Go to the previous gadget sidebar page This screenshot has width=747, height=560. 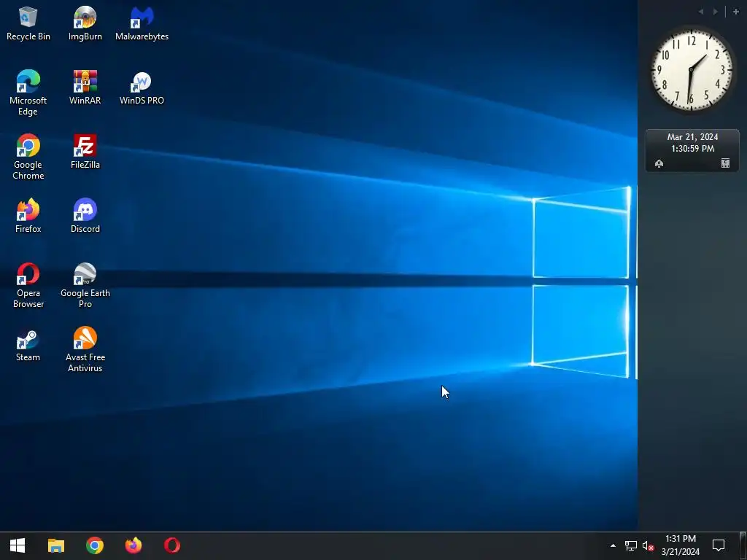pyautogui.click(x=701, y=12)
